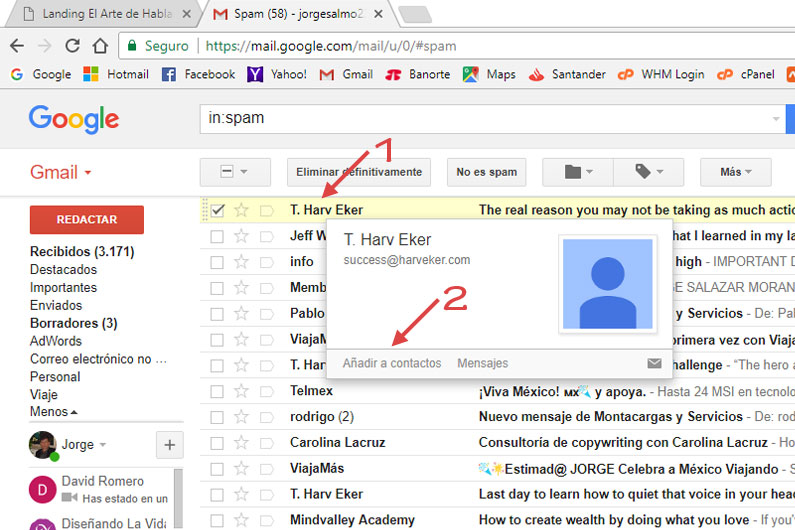Star the Carolina Lacruz email
Image resolution: width=795 pixels, height=530 pixels.
[x=241, y=443]
